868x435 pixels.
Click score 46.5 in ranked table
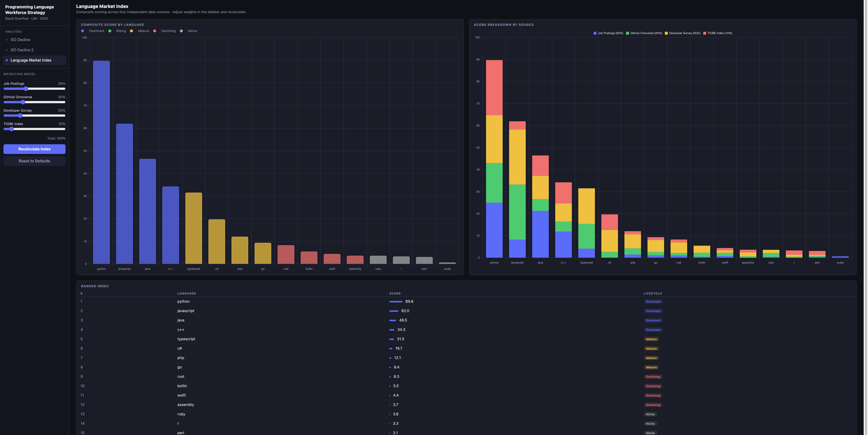(403, 320)
